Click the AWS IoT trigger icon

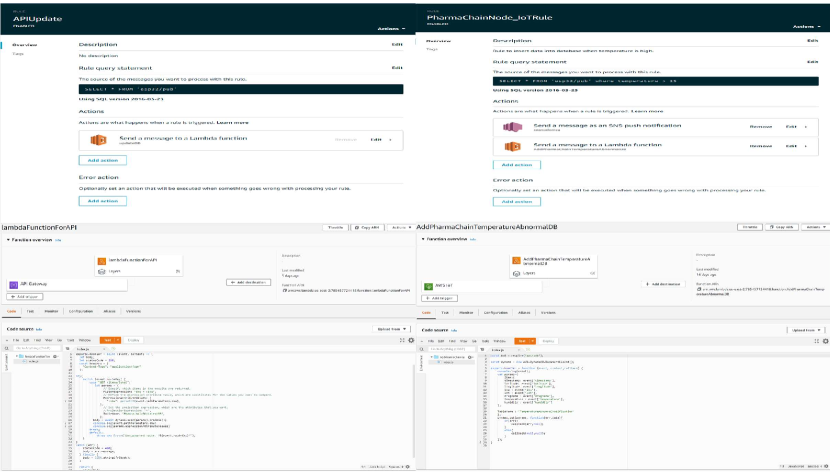click(x=429, y=286)
